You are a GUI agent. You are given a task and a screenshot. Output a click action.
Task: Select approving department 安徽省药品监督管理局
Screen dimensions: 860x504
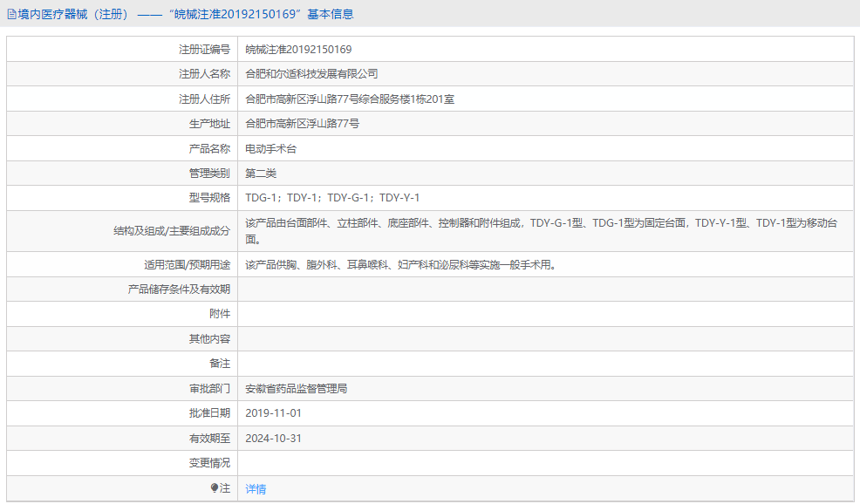297,389
